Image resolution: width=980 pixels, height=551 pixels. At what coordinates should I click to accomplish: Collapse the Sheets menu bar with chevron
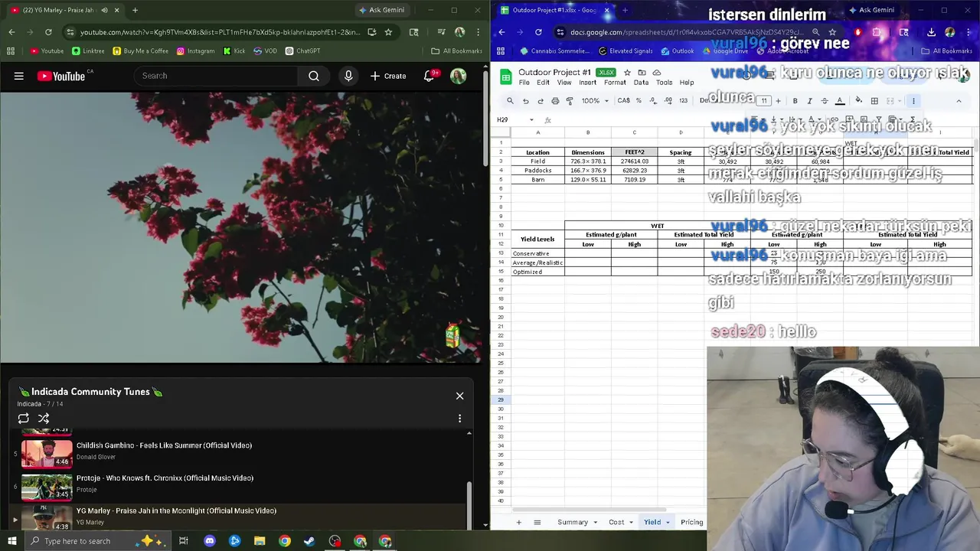click(x=959, y=101)
